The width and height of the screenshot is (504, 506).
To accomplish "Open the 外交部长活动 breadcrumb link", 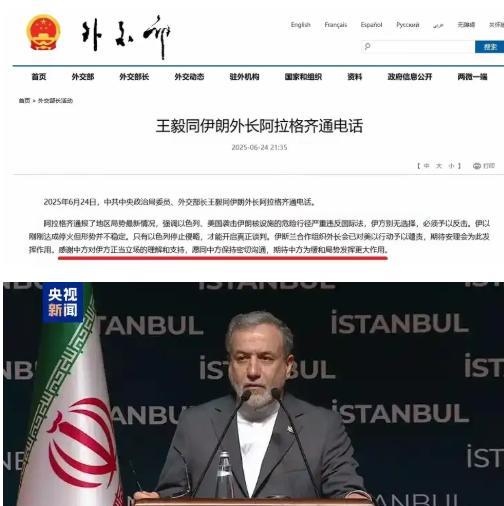I will [x=55, y=100].
